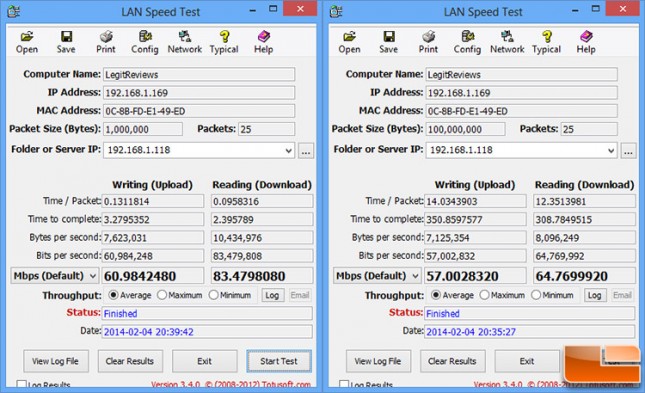Toggle Log Results checkbox in right window
645x393 pixels.
click(344, 384)
